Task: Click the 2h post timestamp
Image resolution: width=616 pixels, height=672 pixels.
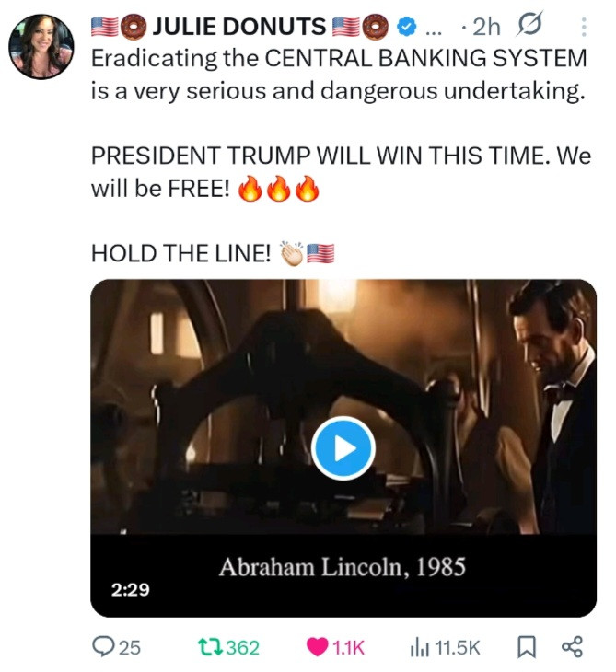Action: tap(485, 27)
